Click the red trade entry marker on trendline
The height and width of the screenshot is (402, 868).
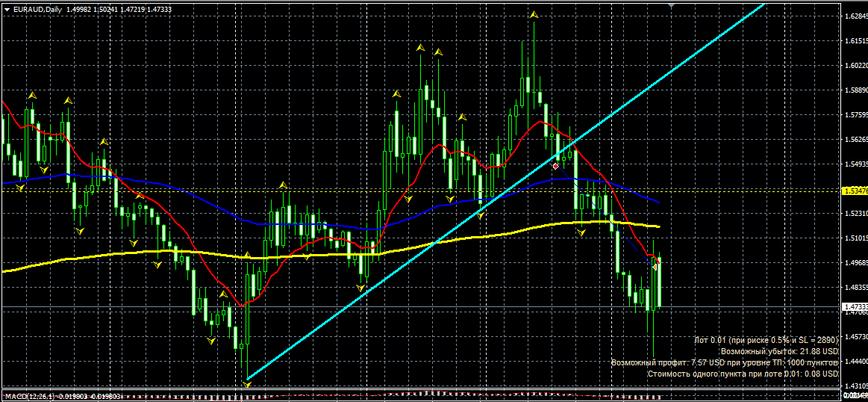[556, 166]
